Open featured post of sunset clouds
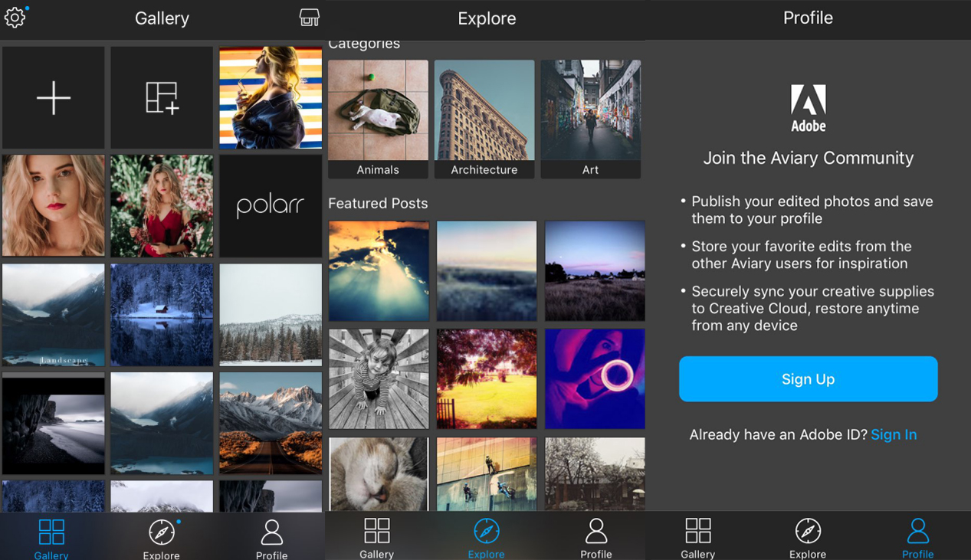The height and width of the screenshot is (560, 971). (x=379, y=271)
